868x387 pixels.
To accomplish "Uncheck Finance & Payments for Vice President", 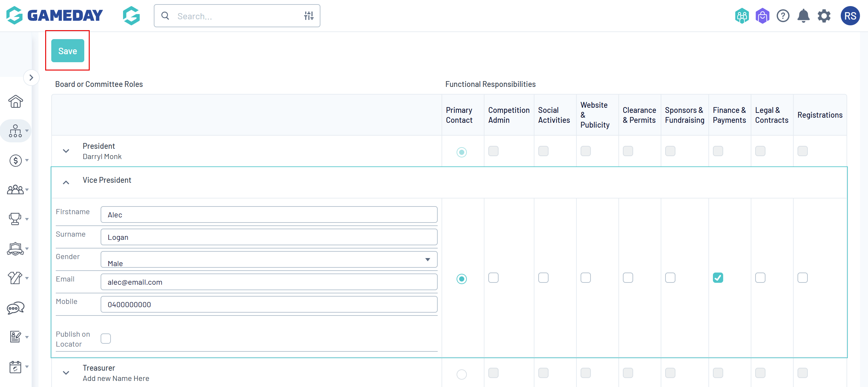I will pos(718,278).
